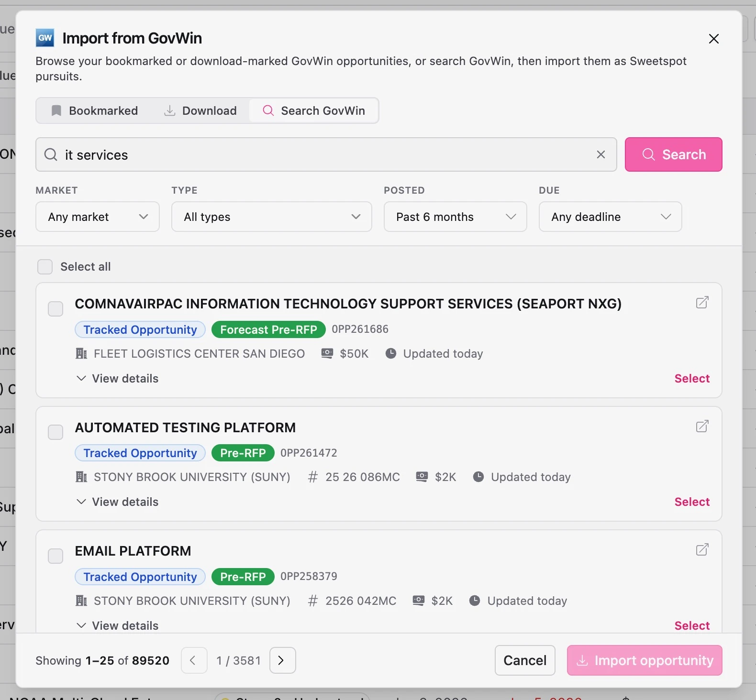This screenshot has width=756, height=700.
Task: Click the clock icon in Automated Testing Platform card
Action: point(478,477)
